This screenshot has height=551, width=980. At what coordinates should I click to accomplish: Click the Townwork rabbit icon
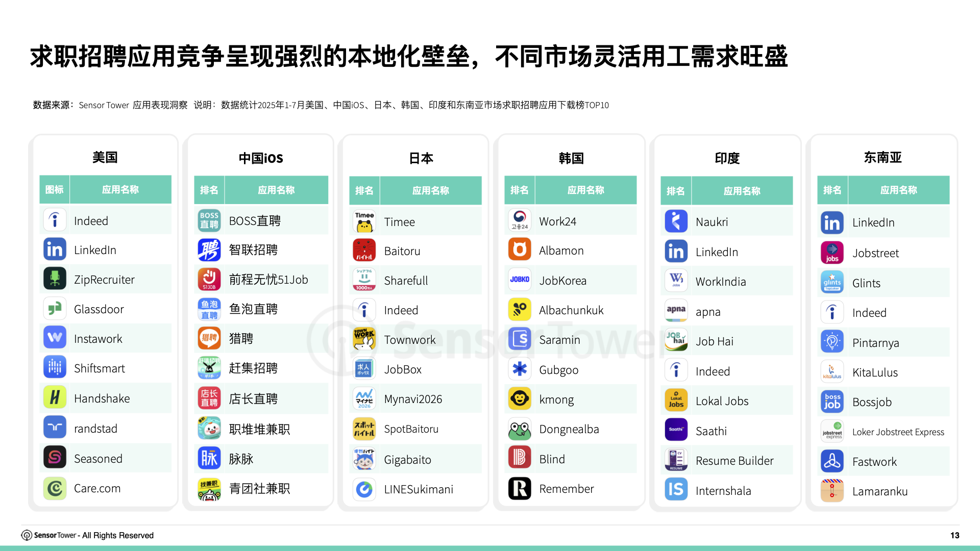364,339
